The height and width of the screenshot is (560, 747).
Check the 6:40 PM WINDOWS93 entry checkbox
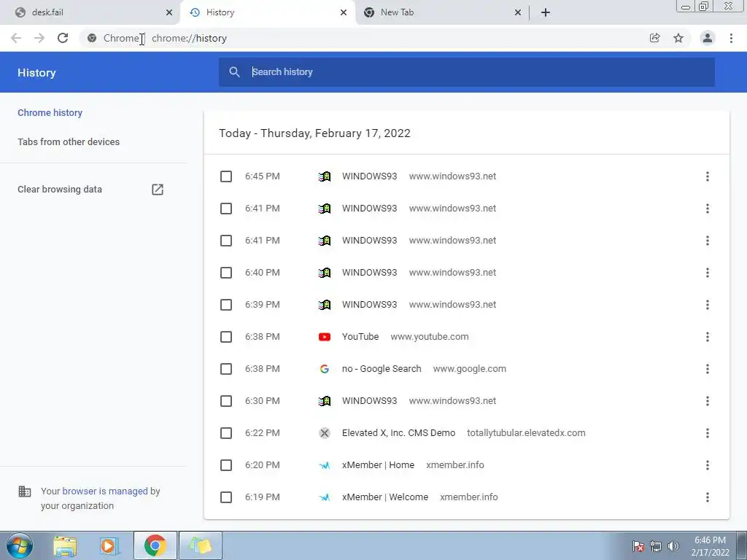coord(226,273)
